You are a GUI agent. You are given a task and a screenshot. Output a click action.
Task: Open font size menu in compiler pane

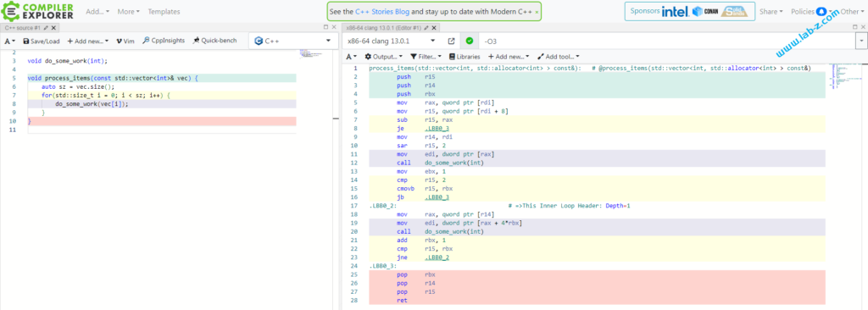point(352,57)
